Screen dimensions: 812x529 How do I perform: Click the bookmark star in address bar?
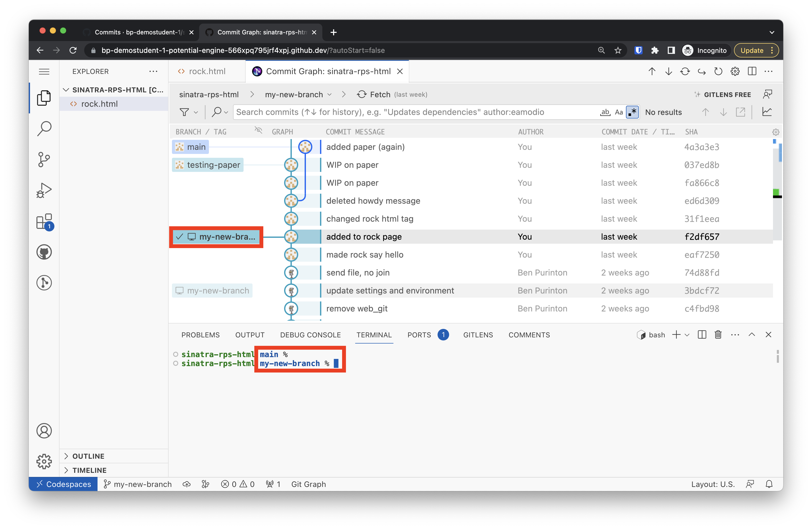(x=618, y=50)
